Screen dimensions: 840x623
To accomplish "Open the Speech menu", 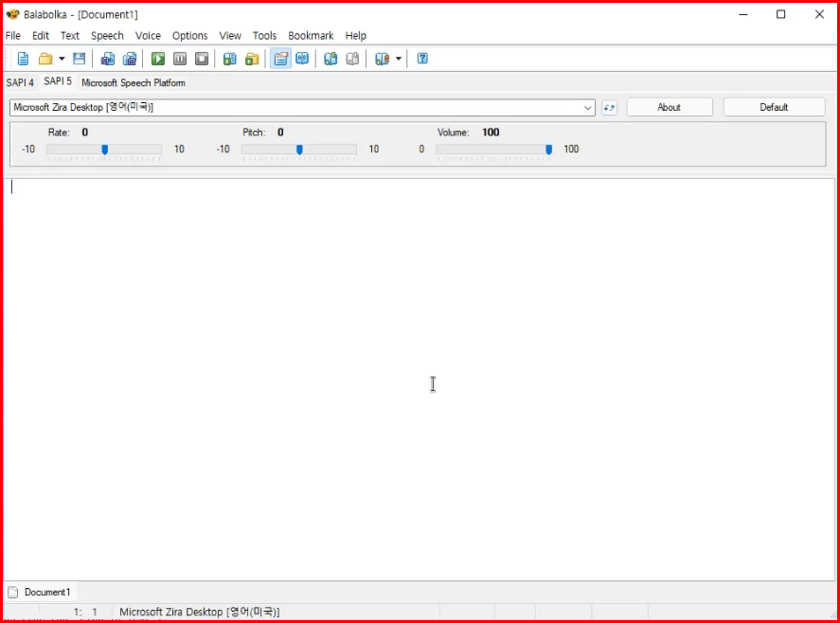I will 107,35.
